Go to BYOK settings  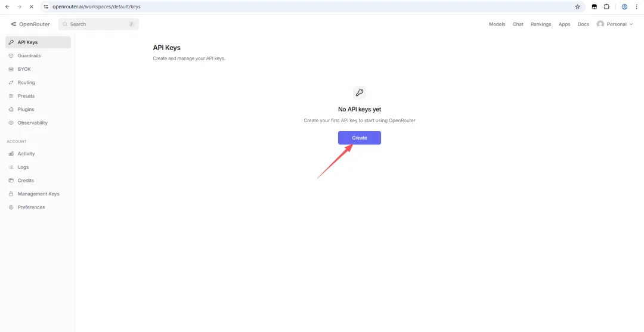pyautogui.click(x=38, y=69)
